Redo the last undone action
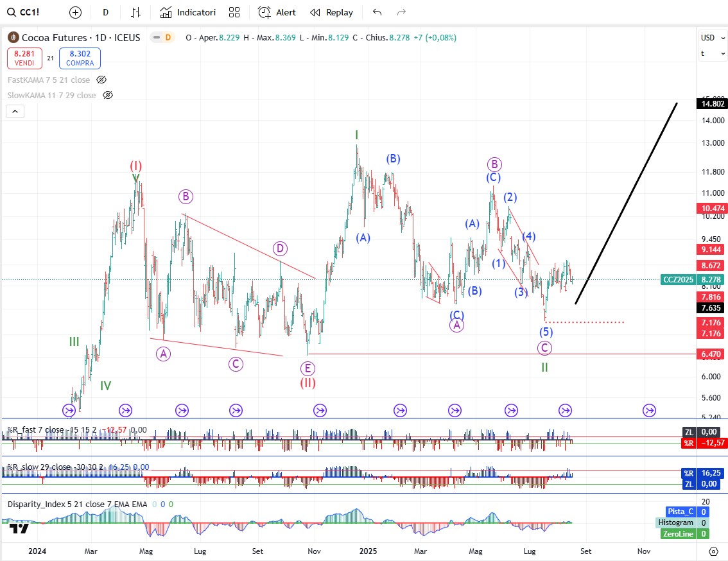This screenshot has width=728, height=561. [x=402, y=12]
